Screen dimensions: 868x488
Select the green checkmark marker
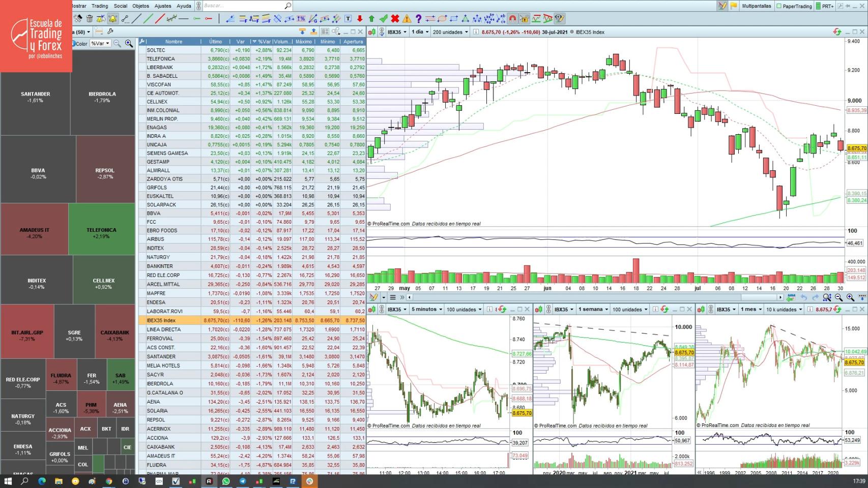pyautogui.click(x=383, y=19)
